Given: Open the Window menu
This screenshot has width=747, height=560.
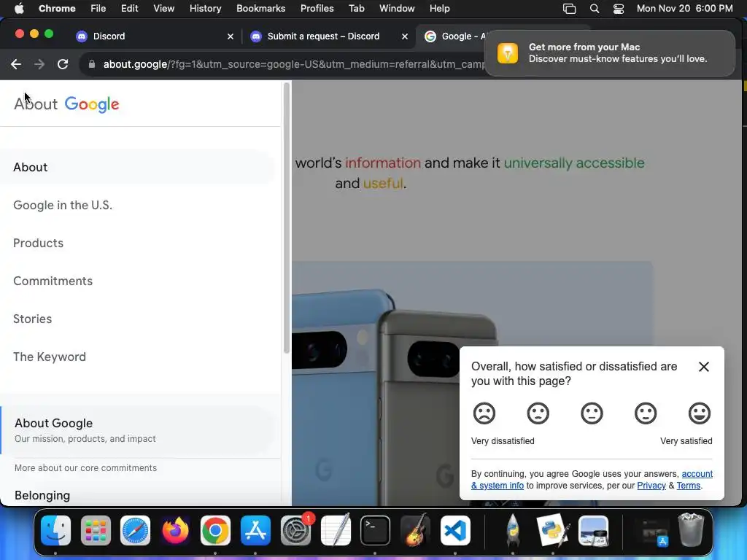Looking at the screenshot, I should coord(397,8).
